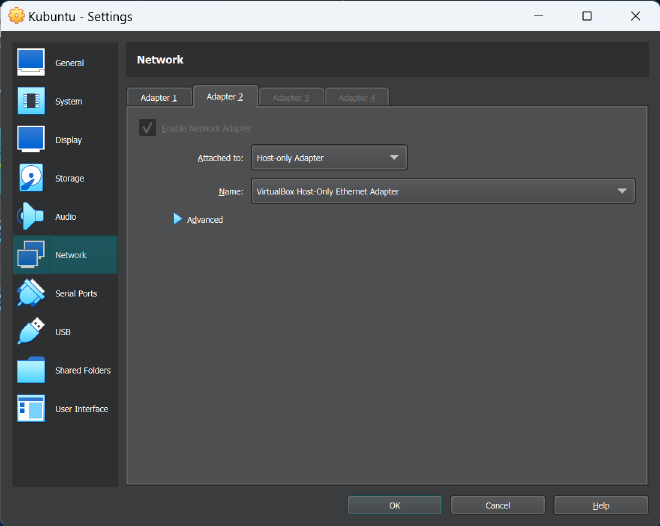Close the Kubuntu Settings window

636,16
